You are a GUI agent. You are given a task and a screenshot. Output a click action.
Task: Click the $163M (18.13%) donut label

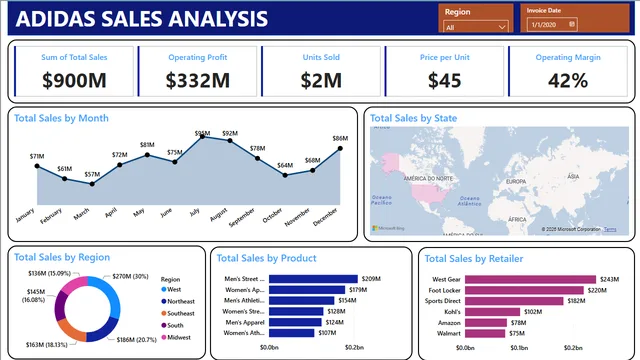(x=47, y=345)
